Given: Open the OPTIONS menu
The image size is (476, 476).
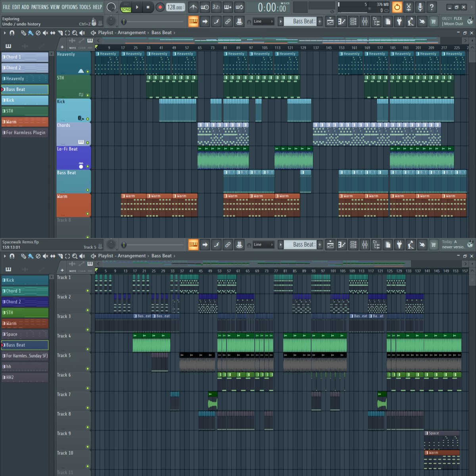Looking at the screenshot, I should [69, 7].
